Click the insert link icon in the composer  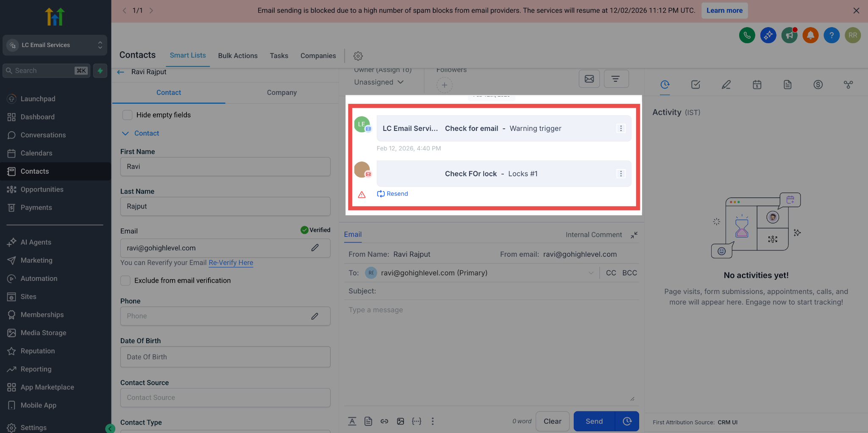click(x=384, y=421)
